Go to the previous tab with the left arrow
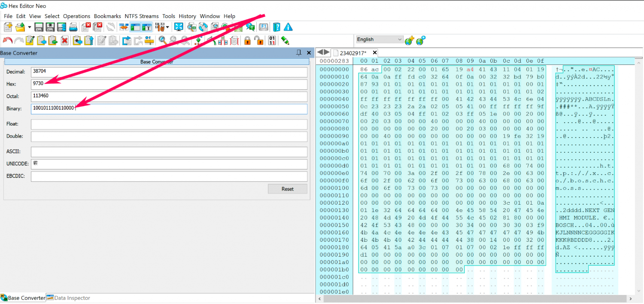 320,52
